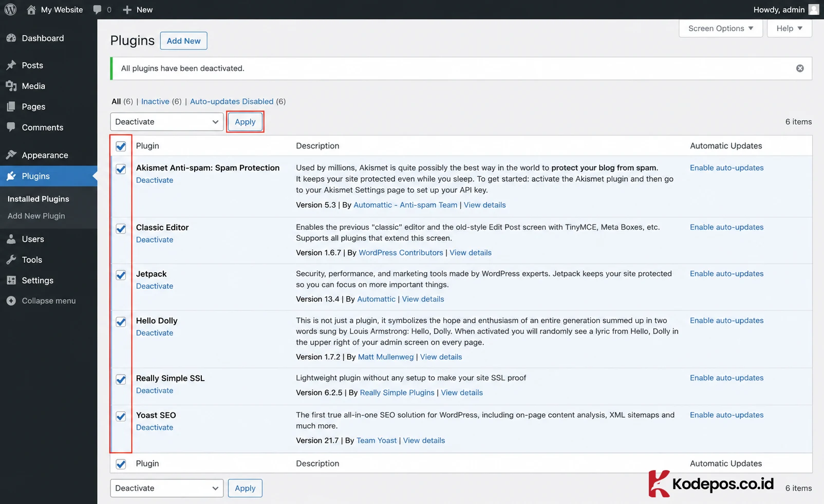The image size is (824, 504).
Task: Click the Settings sliders icon
Action: pos(11,280)
